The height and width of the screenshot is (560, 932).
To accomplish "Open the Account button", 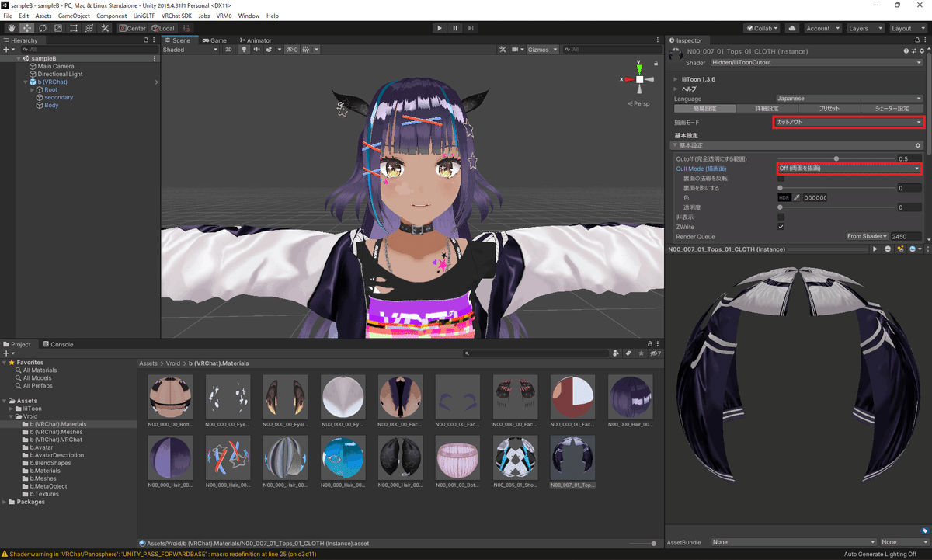I will click(x=822, y=28).
